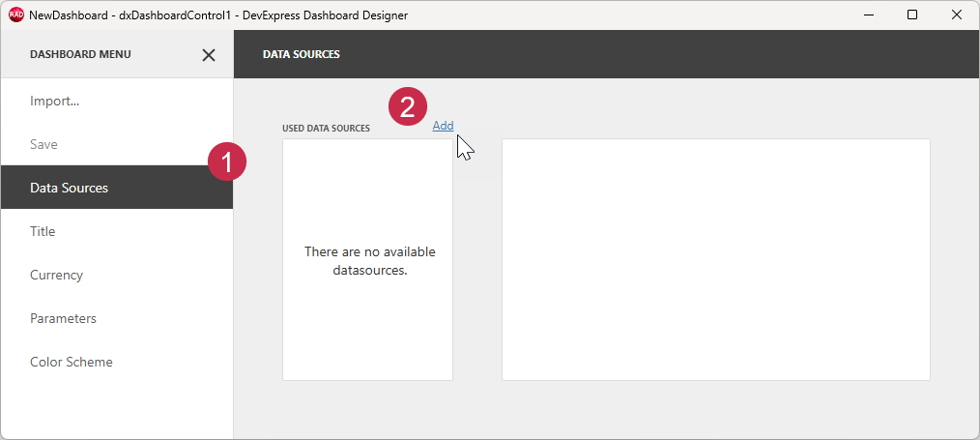
Task: Click the 'There are no available datasources.' text
Action: pyautogui.click(x=370, y=261)
